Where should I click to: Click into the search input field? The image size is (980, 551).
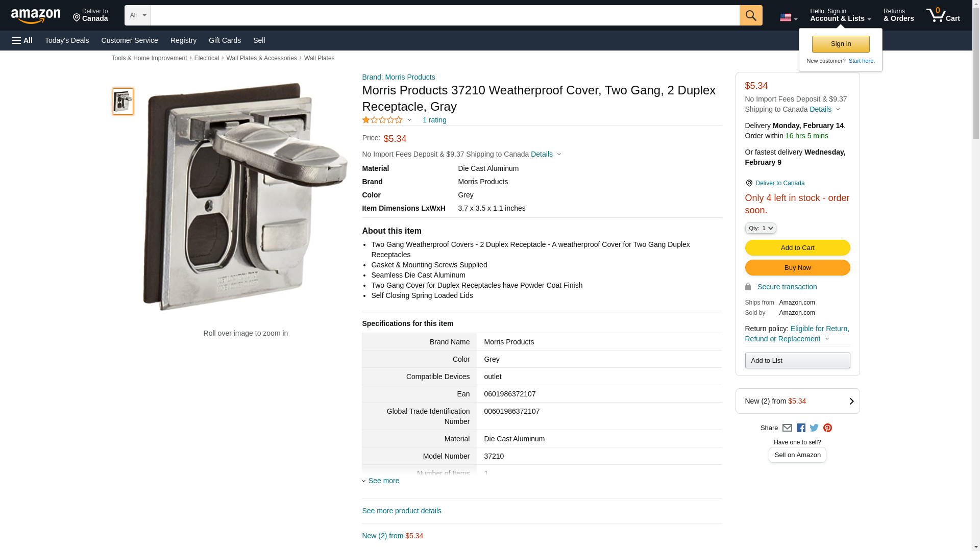(x=445, y=15)
